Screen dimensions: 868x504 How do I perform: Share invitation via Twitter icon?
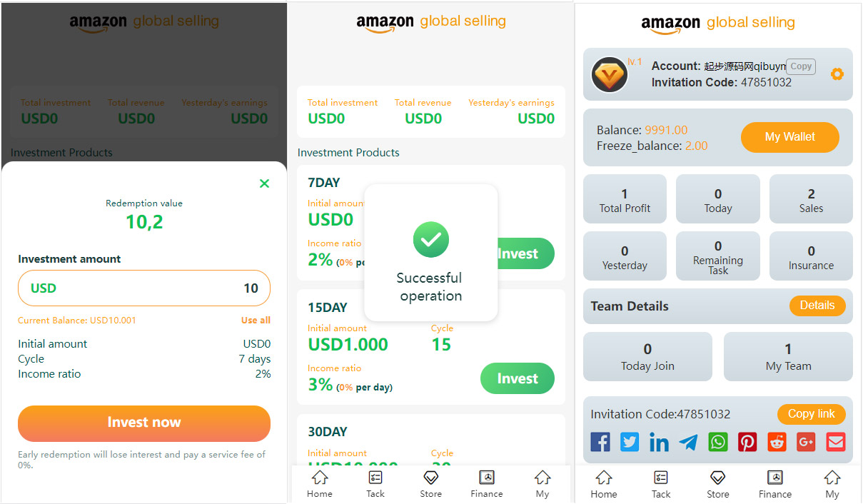tap(630, 442)
